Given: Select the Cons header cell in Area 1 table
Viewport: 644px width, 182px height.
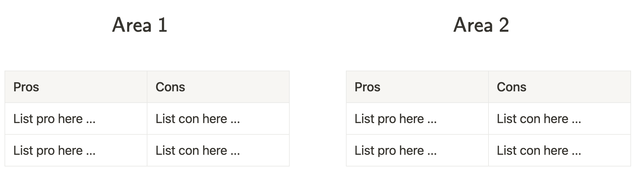Looking at the screenshot, I should point(218,87).
